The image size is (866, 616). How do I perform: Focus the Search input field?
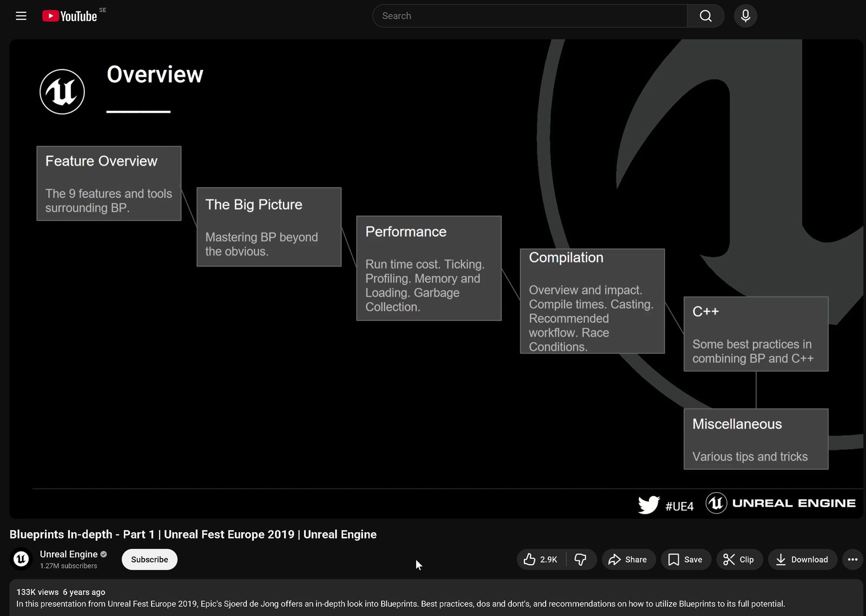(530, 16)
